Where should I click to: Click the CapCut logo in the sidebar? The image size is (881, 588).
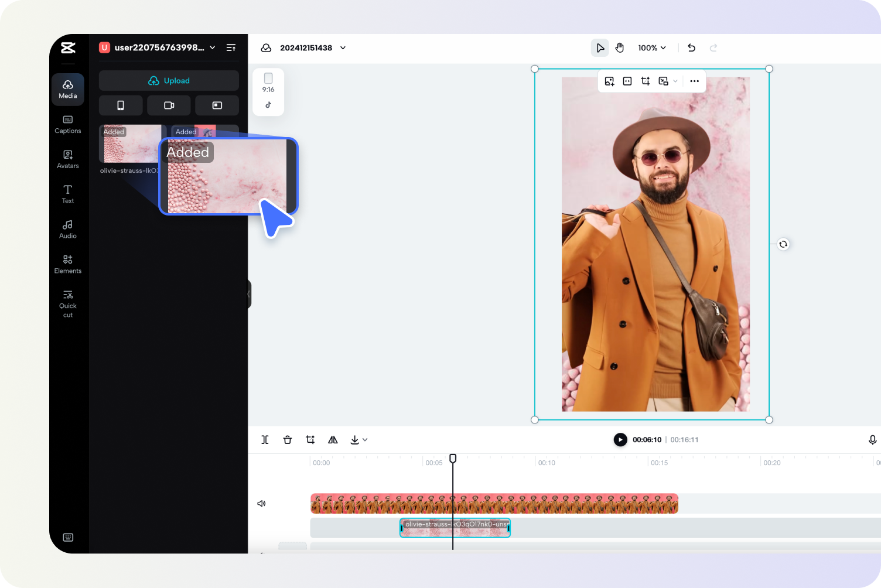tap(68, 47)
